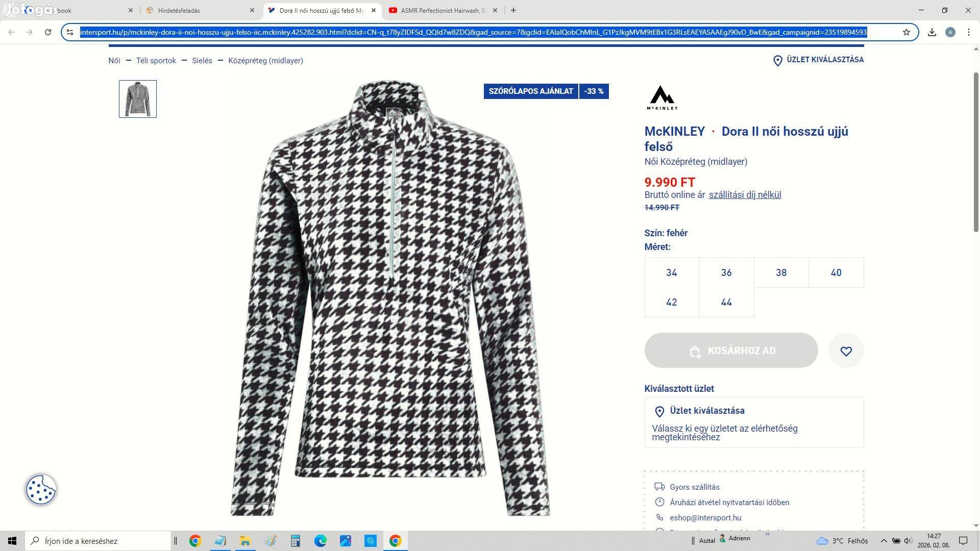The width and height of the screenshot is (980, 551).
Task: Open Chrome downloads icon
Action: pos(932,32)
